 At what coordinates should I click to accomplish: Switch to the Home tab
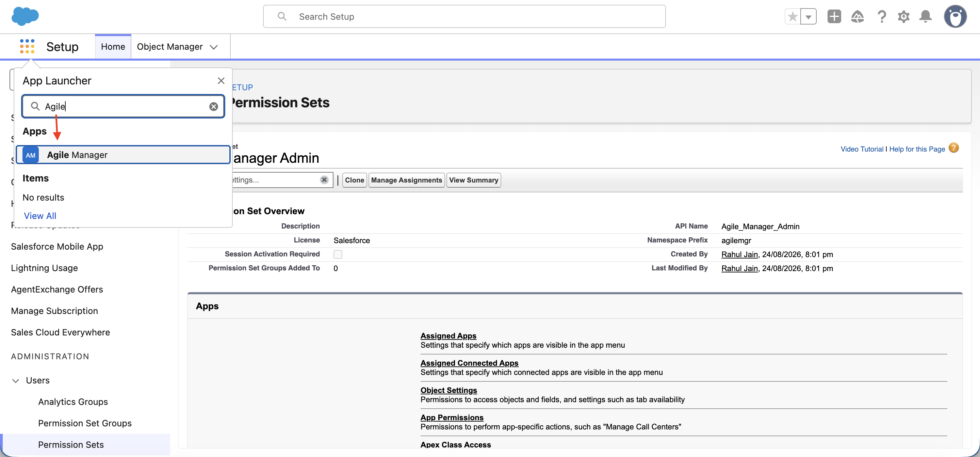tap(113, 46)
